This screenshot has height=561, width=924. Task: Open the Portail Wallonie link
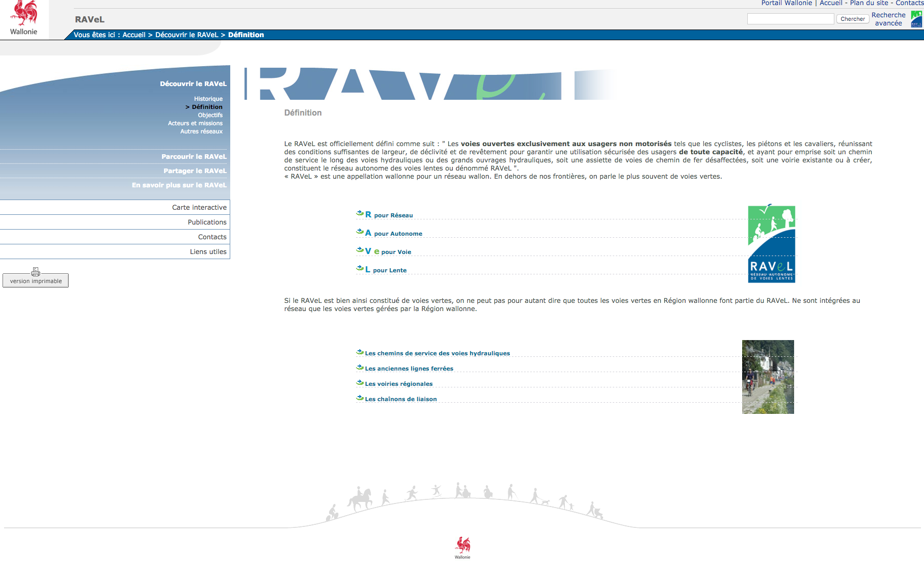(x=786, y=3)
